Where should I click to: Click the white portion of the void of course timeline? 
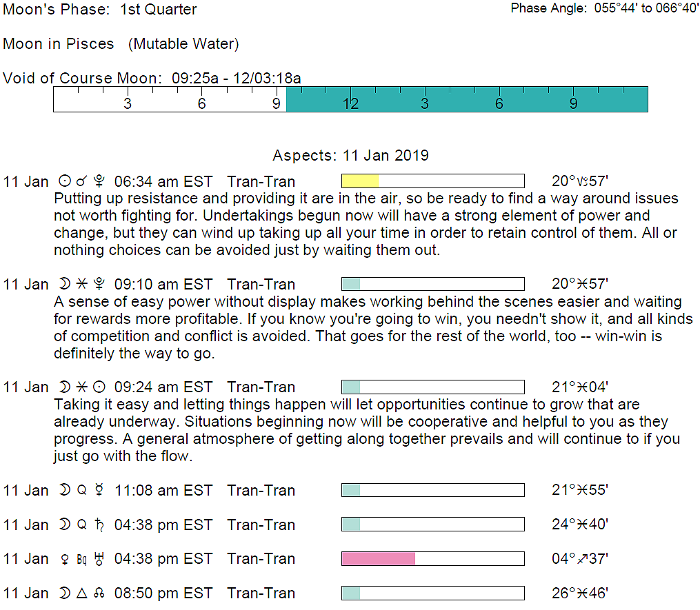click(170, 99)
